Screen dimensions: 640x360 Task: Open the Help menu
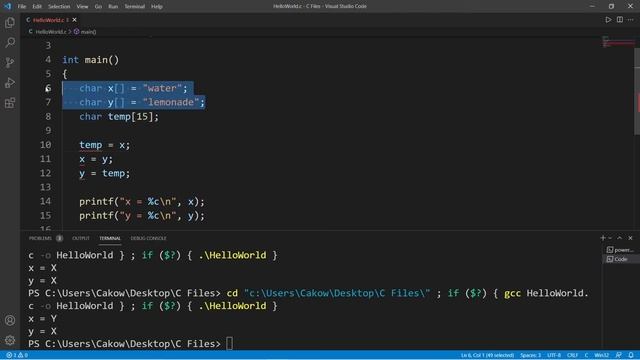157,7
